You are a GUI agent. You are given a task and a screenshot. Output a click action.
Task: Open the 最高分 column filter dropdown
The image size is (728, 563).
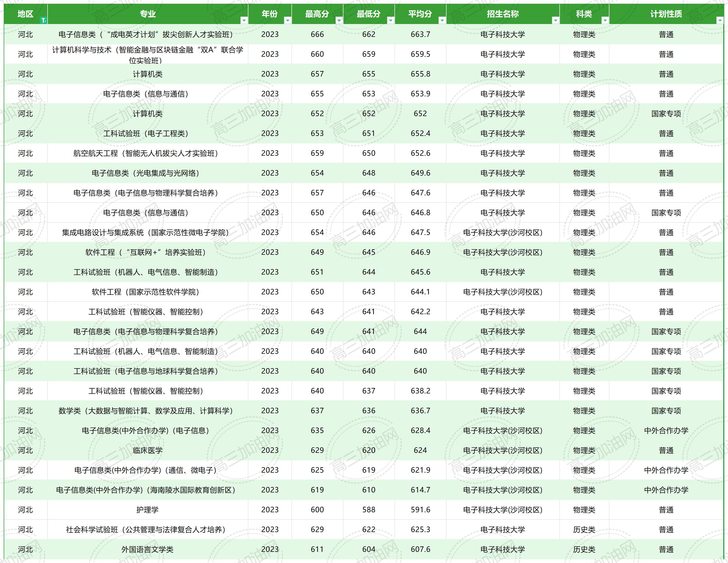(x=339, y=21)
